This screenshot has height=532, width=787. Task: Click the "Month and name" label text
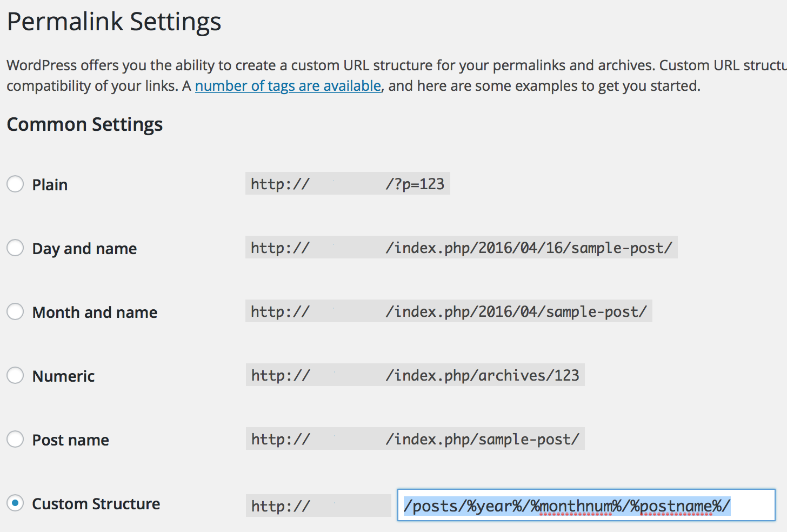tap(95, 312)
